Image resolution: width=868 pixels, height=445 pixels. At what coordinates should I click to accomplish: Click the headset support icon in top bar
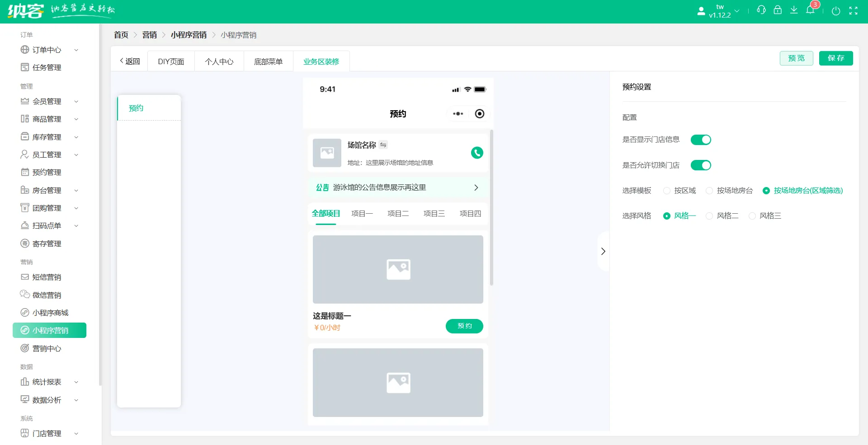point(761,10)
